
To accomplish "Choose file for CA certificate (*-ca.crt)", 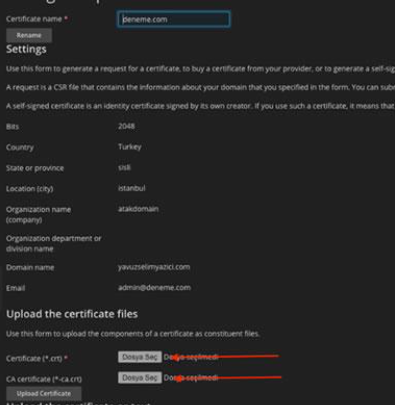I will tap(140, 378).
